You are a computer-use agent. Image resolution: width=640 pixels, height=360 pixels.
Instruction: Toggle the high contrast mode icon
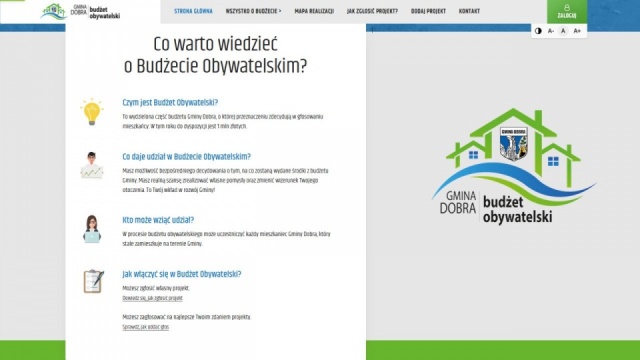coord(538,31)
